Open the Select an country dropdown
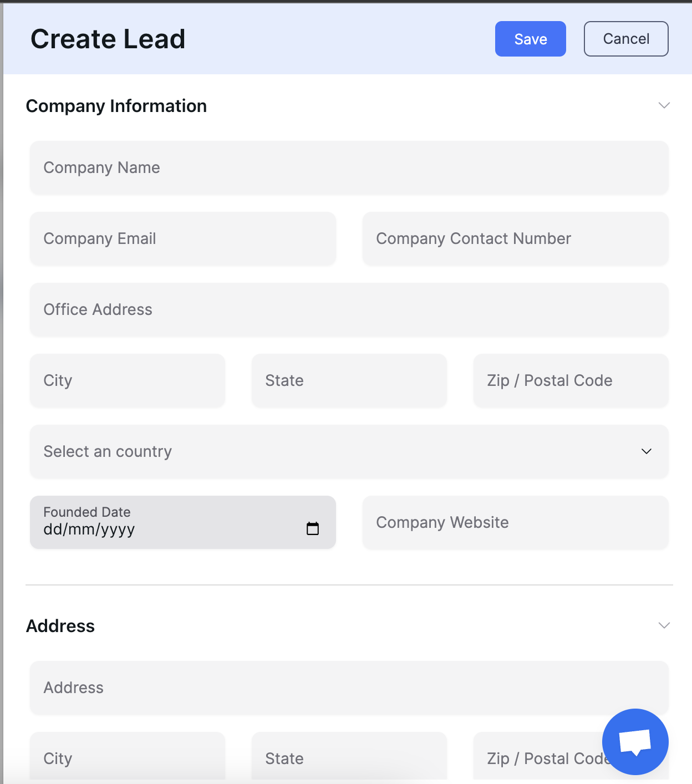The height and width of the screenshot is (784, 692). point(349,451)
